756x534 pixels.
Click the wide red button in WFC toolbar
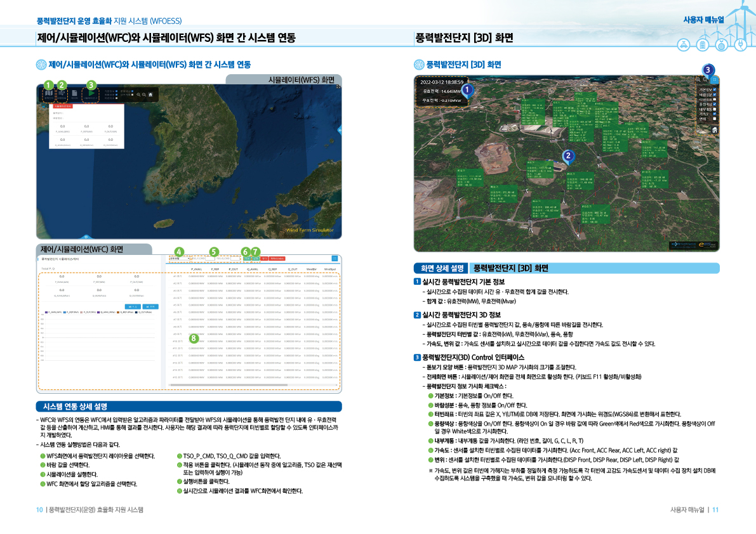[x=277, y=259]
